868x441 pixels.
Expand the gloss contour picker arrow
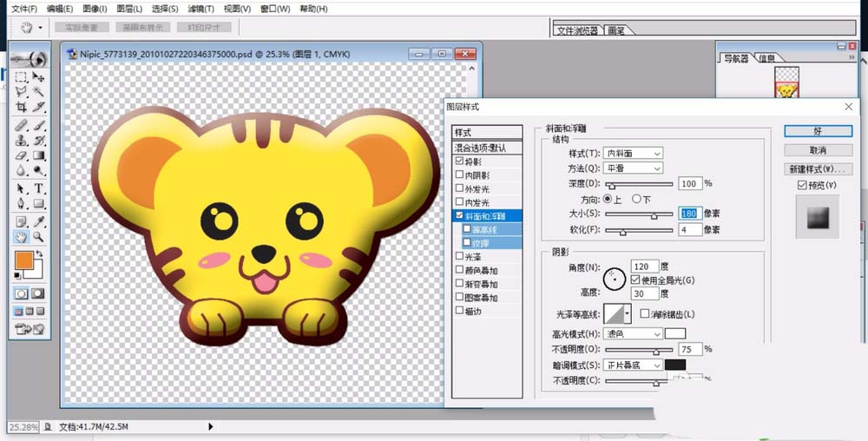point(628,313)
